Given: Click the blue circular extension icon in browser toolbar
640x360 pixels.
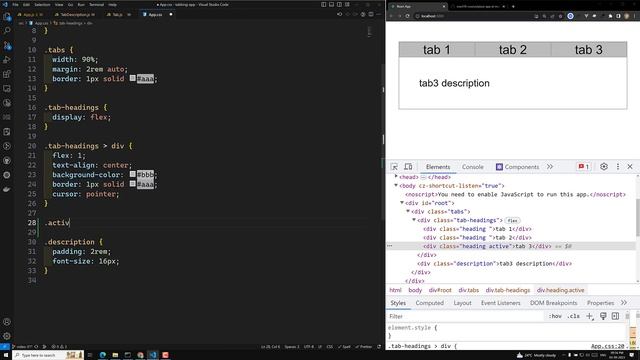Looking at the screenshot, I should [x=570, y=16].
